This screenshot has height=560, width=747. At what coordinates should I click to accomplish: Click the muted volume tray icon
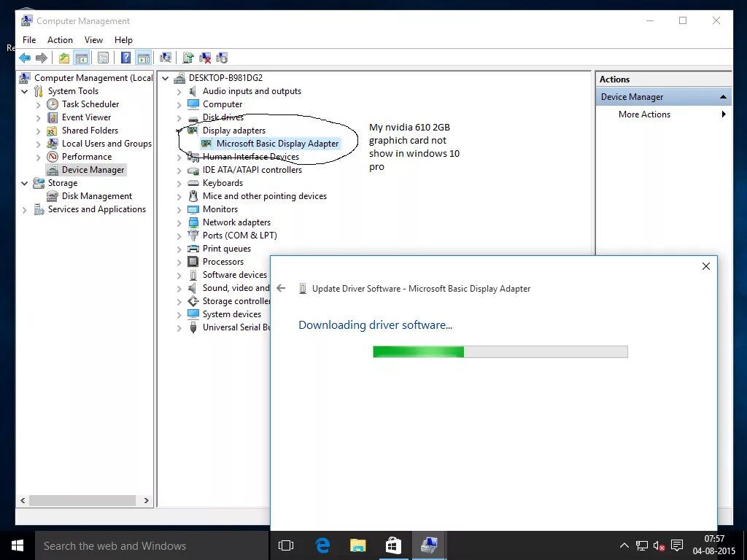coord(659,545)
